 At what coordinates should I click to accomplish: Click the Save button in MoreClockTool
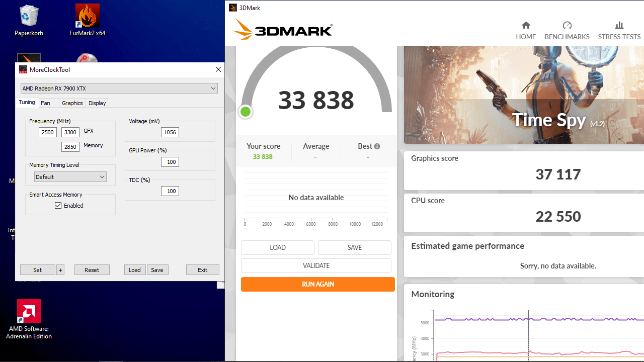coord(157,270)
